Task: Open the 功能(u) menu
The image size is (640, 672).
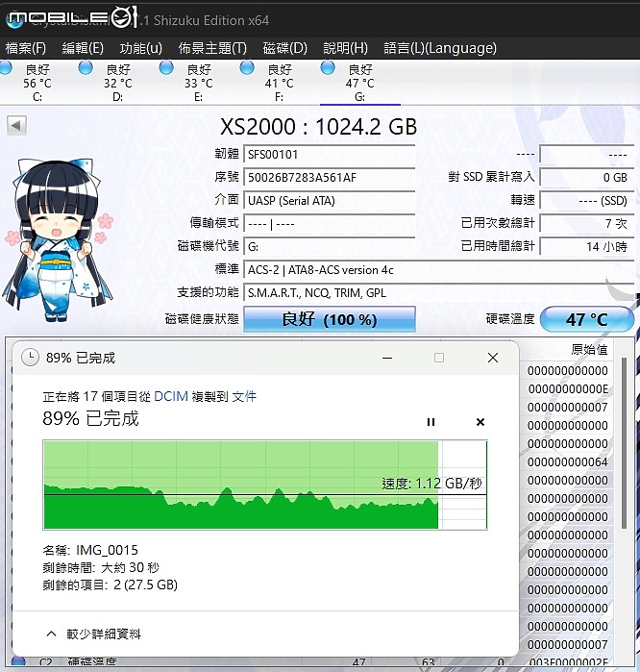Action: (x=141, y=48)
